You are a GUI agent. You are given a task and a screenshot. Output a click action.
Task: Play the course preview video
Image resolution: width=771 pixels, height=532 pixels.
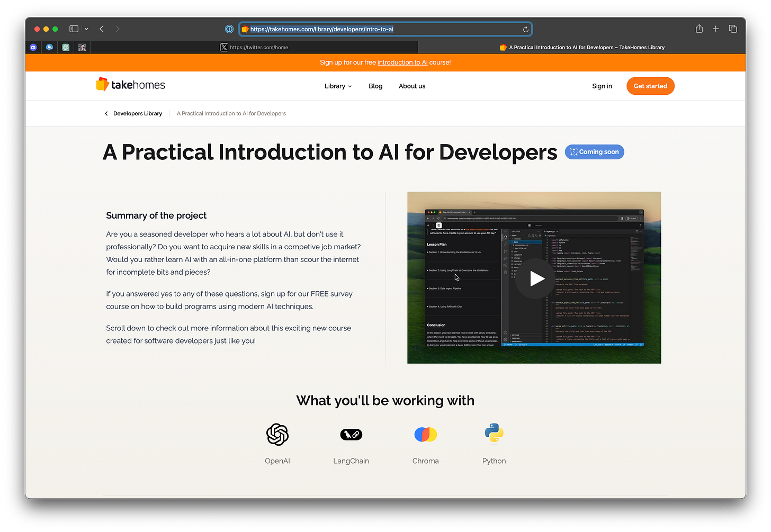click(x=536, y=278)
